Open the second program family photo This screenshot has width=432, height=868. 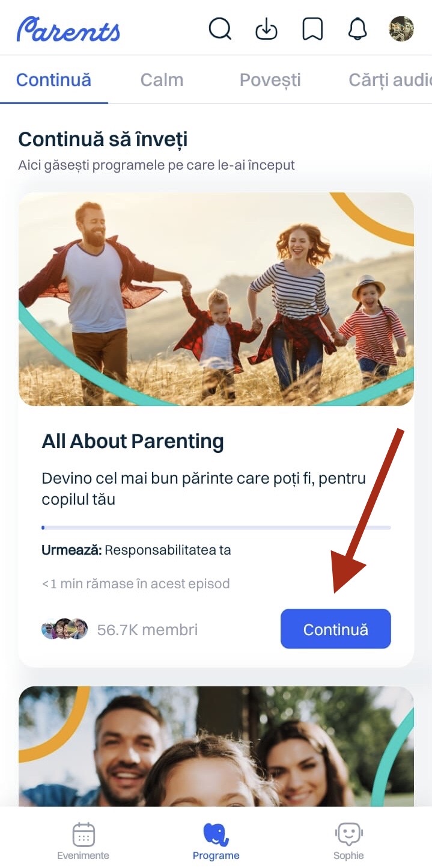click(x=216, y=746)
